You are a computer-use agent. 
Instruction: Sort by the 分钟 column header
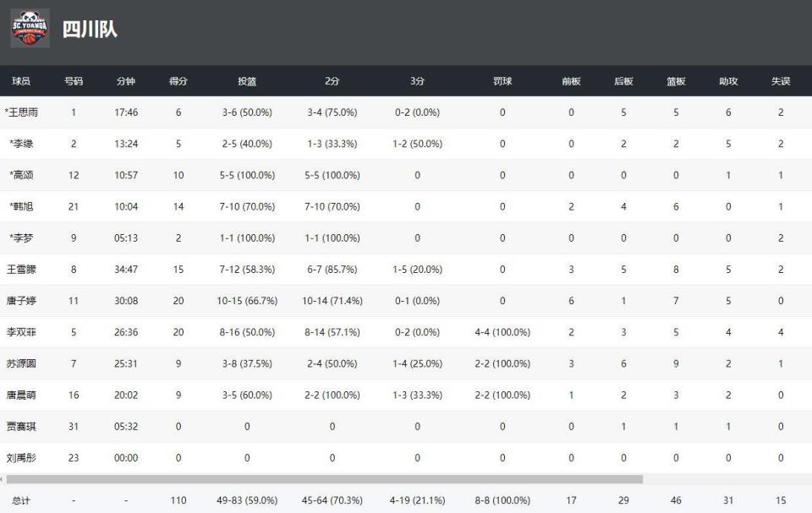126,81
